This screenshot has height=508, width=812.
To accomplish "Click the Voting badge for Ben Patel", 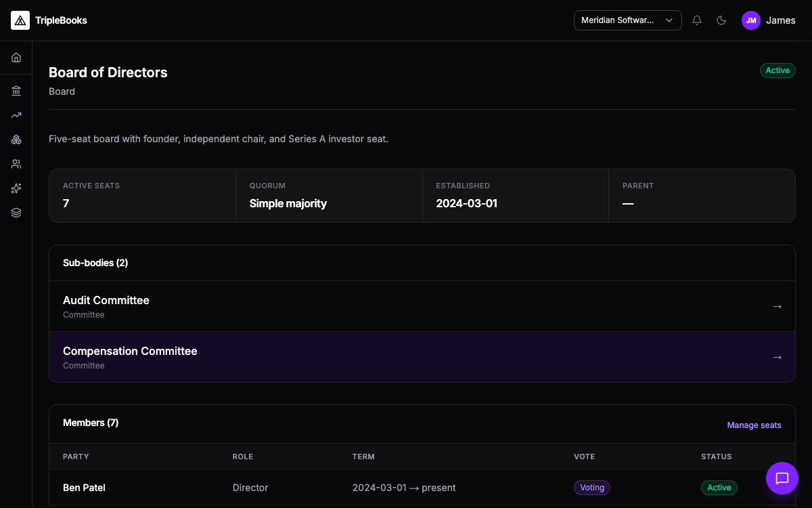I will 592,488.
